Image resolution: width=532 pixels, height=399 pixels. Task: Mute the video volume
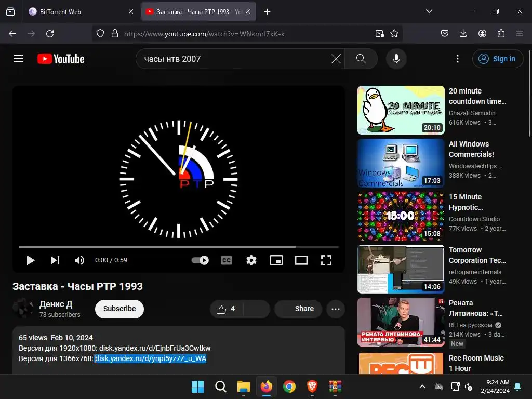pos(79,260)
